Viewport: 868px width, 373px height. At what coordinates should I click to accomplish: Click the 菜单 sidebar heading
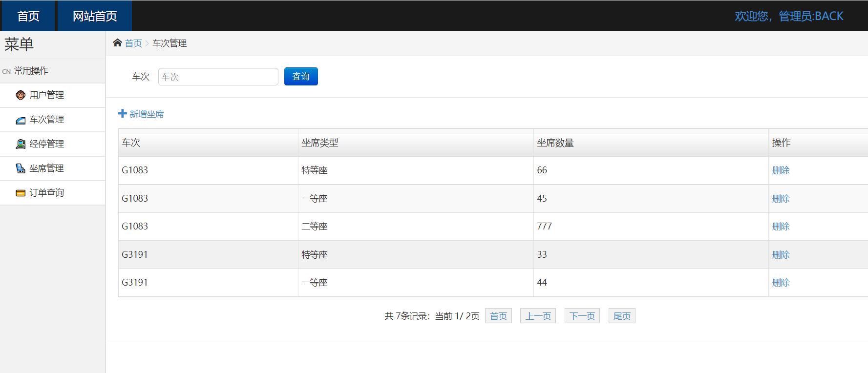click(19, 44)
